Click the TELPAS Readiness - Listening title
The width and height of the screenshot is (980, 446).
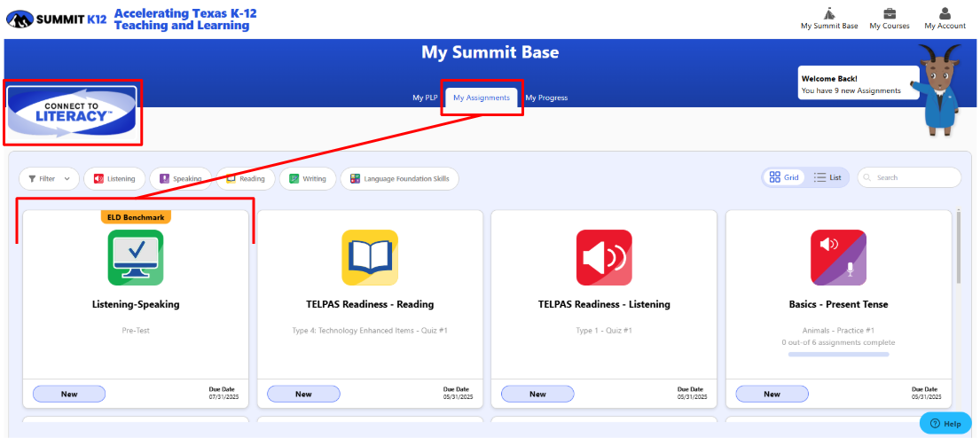(604, 305)
